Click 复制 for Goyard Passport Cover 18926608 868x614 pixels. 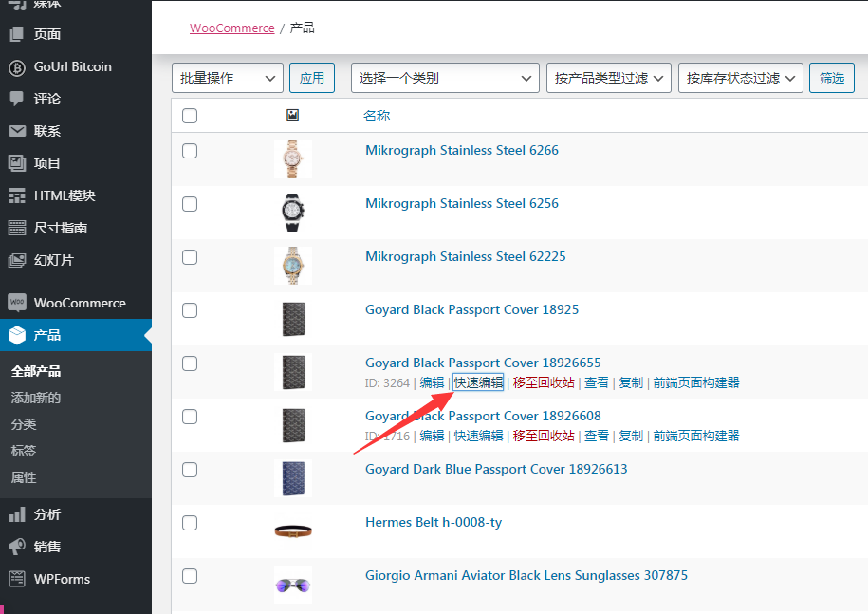coord(631,436)
